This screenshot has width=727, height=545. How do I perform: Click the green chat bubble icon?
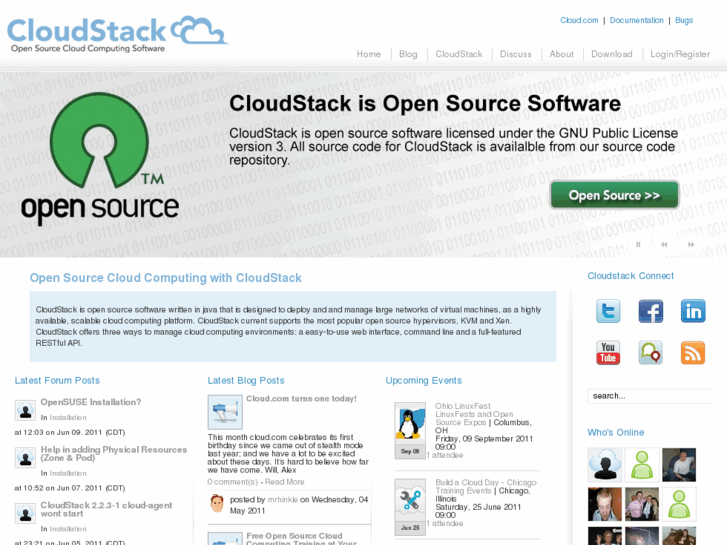point(650,353)
